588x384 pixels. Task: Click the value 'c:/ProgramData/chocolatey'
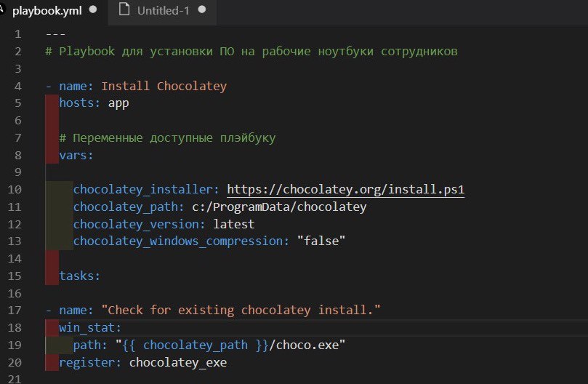[279, 207]
